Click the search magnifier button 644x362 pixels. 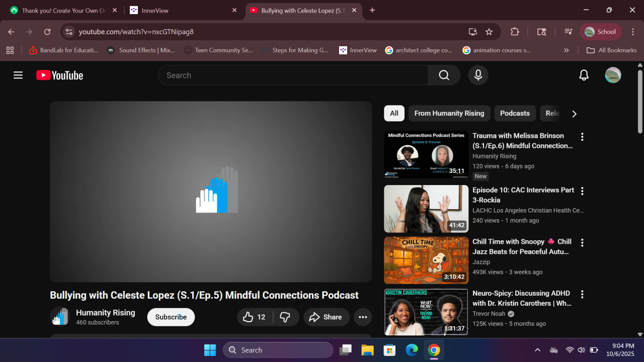444,75
